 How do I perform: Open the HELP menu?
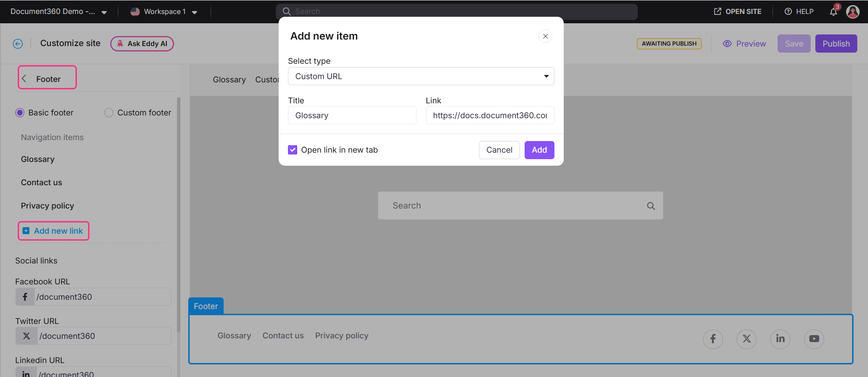click(x=799, y=12)
